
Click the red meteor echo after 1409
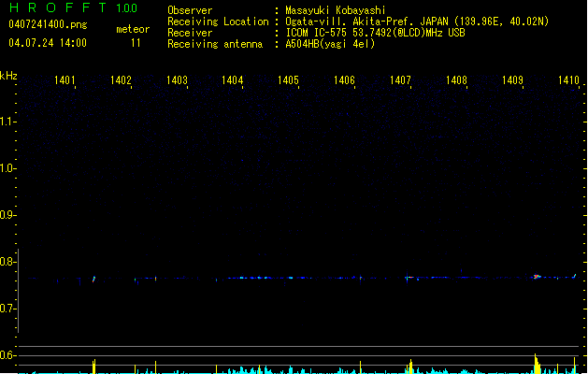click(x=537, y=277)
